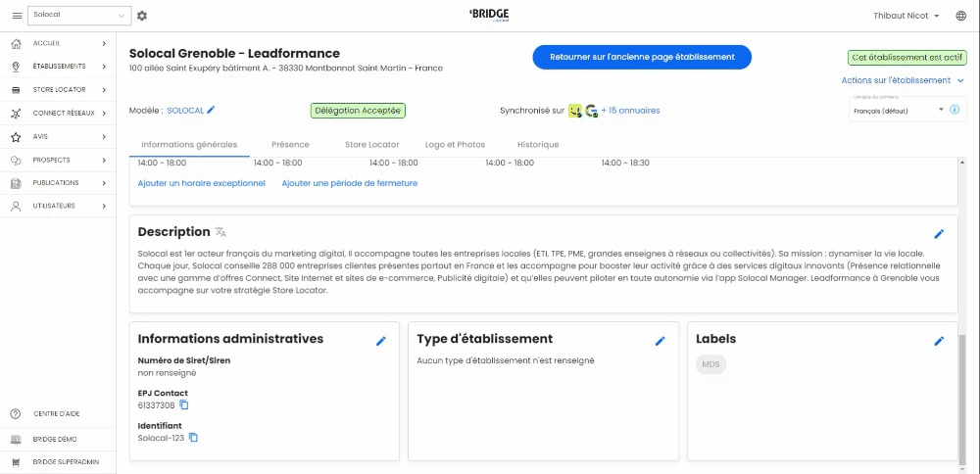Click the 61337308 EPJ Contact value
Screen dimensions: 980x474
click(156, 405)
